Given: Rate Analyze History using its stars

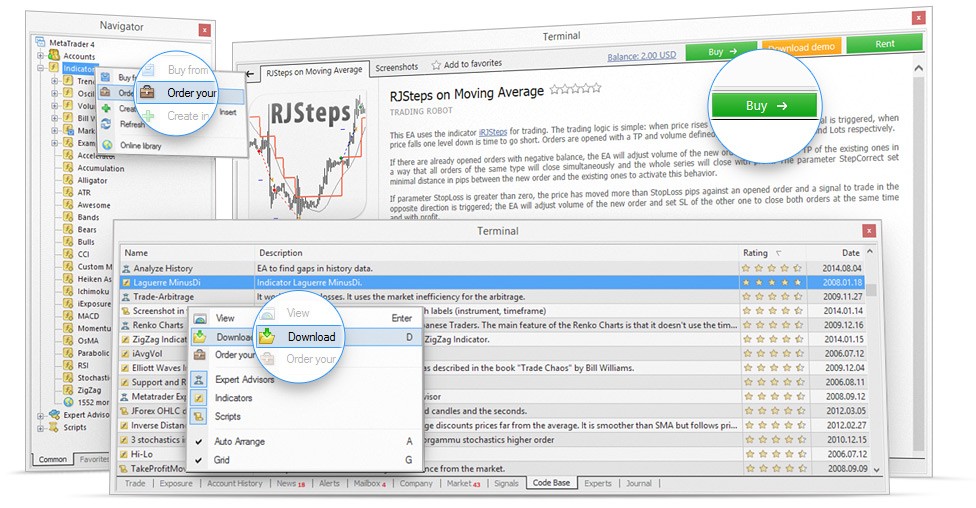Looking at the screenshot, I should 770,268.
